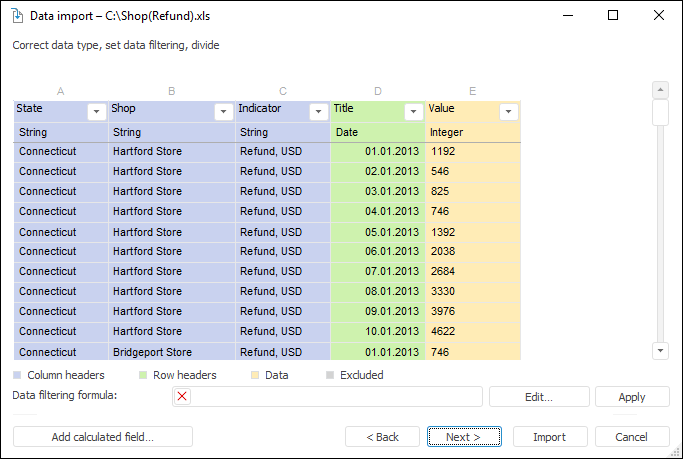Click the Excluded legend color swatch
Viewport: 683px width, 459px height.
coord(330,376)
